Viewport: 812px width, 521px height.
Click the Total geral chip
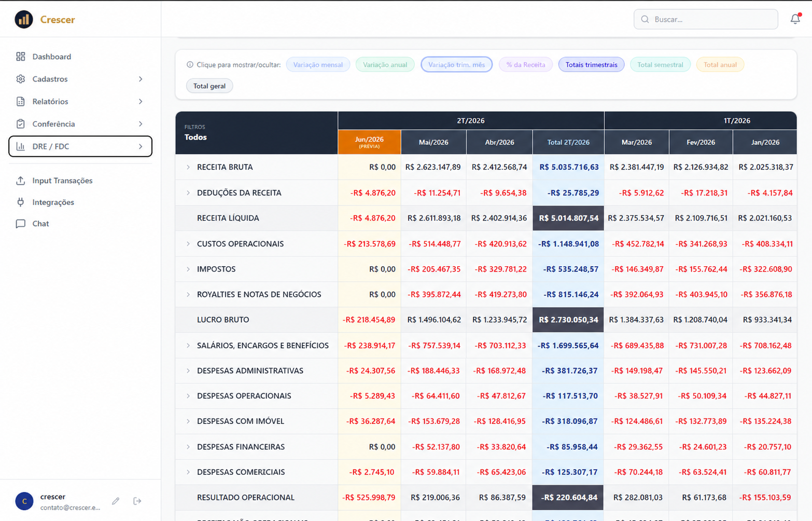pyautogui.click(x=209, y=86)
